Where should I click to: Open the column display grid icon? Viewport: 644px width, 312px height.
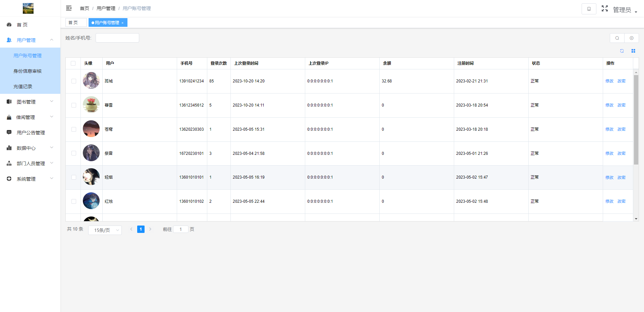633,51
